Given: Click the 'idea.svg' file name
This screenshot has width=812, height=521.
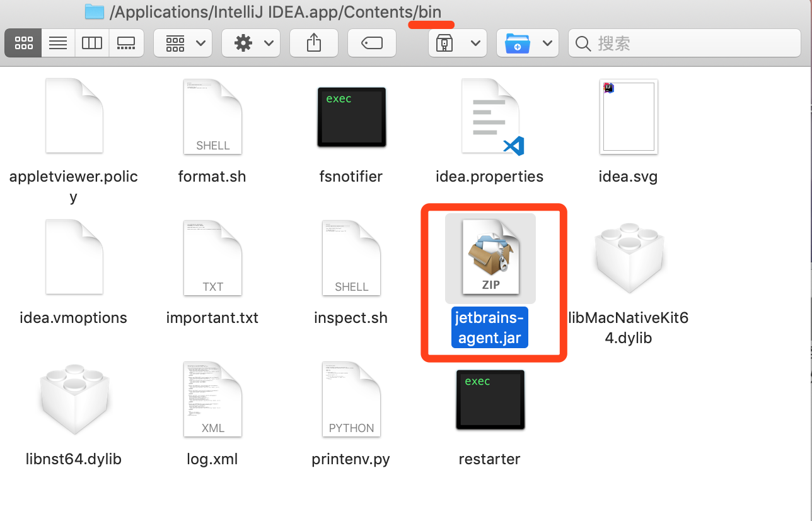Looking at the screenshot, I should pos(628,177).
